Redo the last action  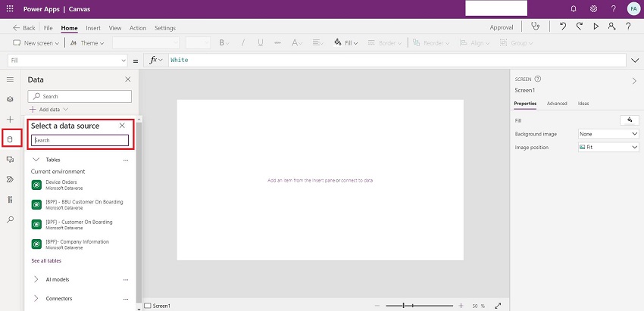pyautogui.click(x=580, y=26)
